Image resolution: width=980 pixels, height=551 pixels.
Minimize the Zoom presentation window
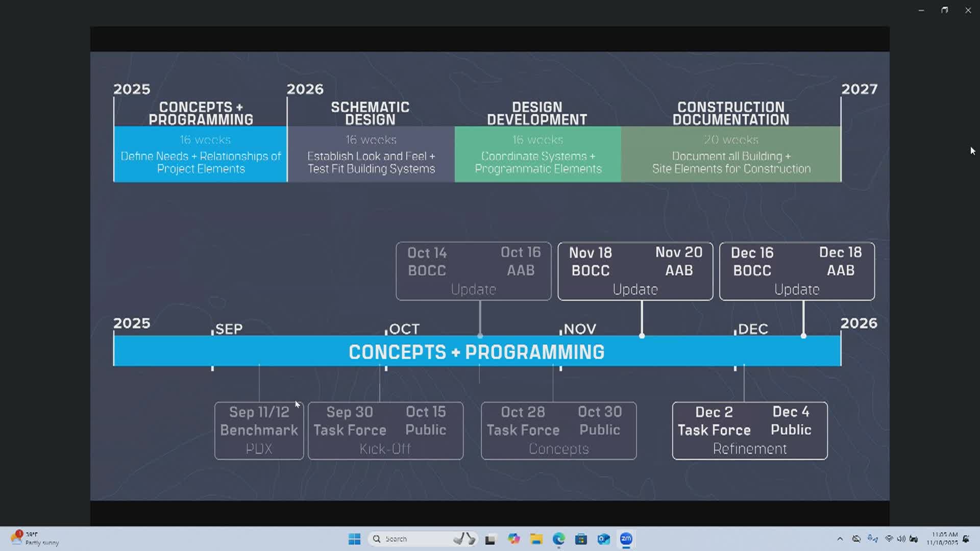[921, 10]
